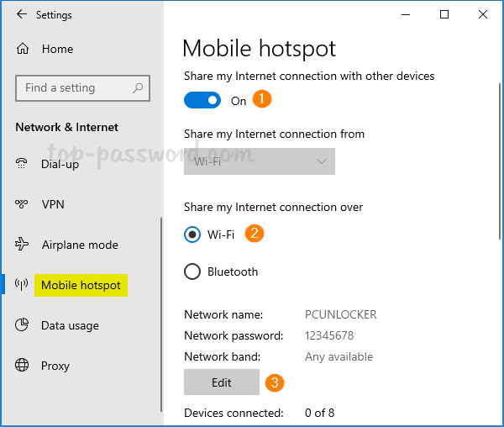The height and width of the screenshot is (427, 504).
Task: Click the Network & Internet heading
Action: click(67, 127)
